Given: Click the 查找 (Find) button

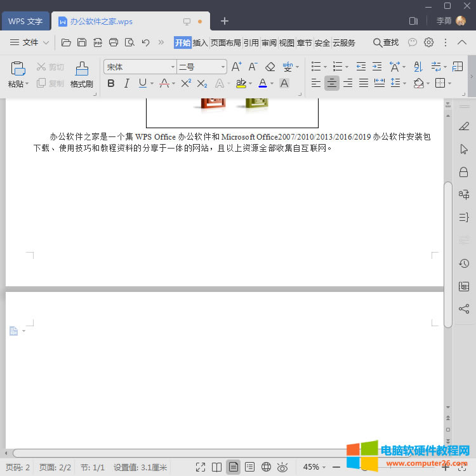Looking at the screenshot, I should 386,43.
